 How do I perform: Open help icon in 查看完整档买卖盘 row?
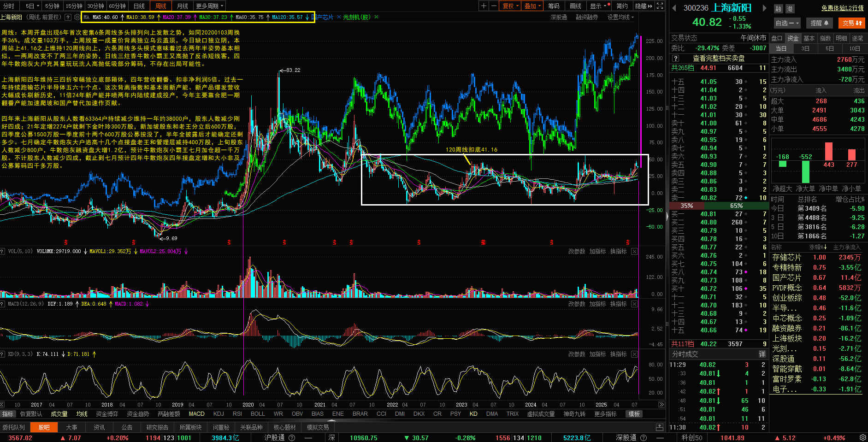[x=675, y=59]
